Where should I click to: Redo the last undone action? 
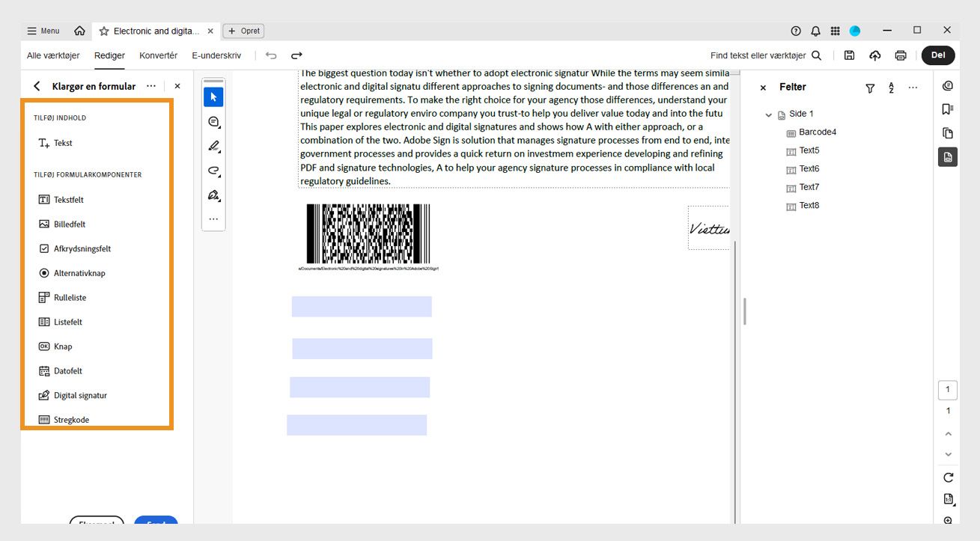point(296,55)
